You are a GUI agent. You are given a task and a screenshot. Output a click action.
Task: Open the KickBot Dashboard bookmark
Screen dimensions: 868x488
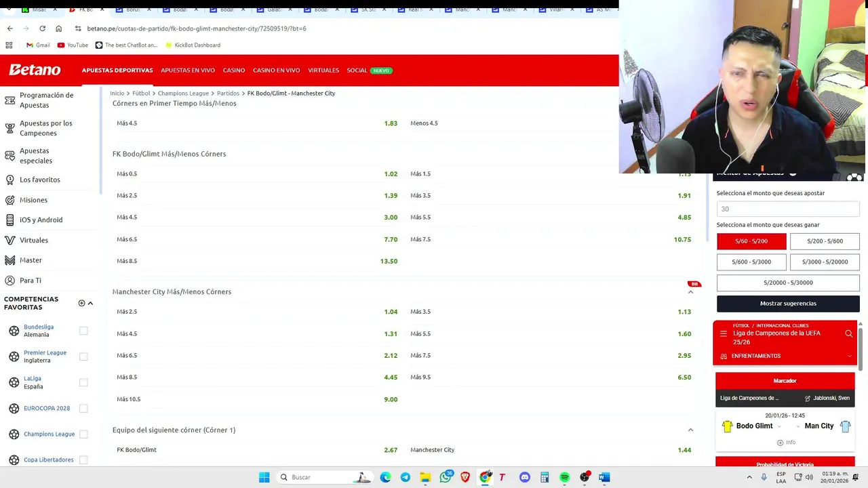193,45
